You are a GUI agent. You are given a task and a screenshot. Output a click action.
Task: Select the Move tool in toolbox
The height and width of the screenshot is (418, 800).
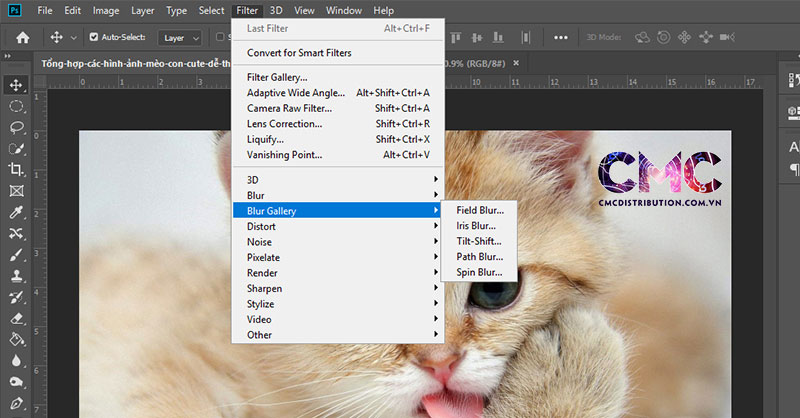(x=16, y=85)
